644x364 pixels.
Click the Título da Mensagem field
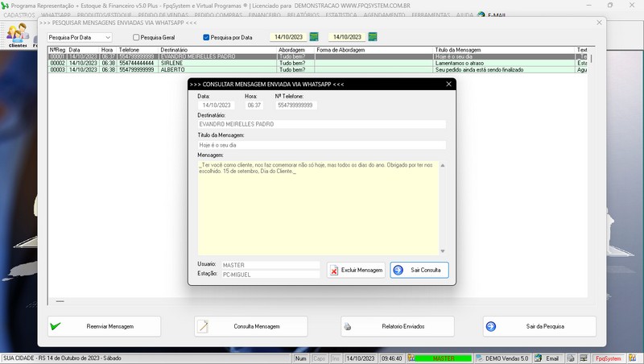coord(320,144)
